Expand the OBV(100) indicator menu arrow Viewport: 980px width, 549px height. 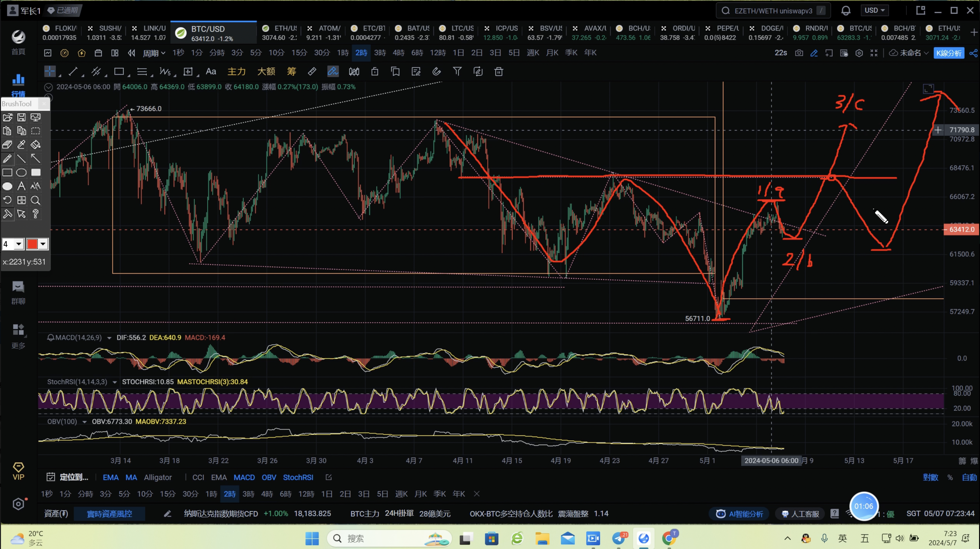coord(84,422)
